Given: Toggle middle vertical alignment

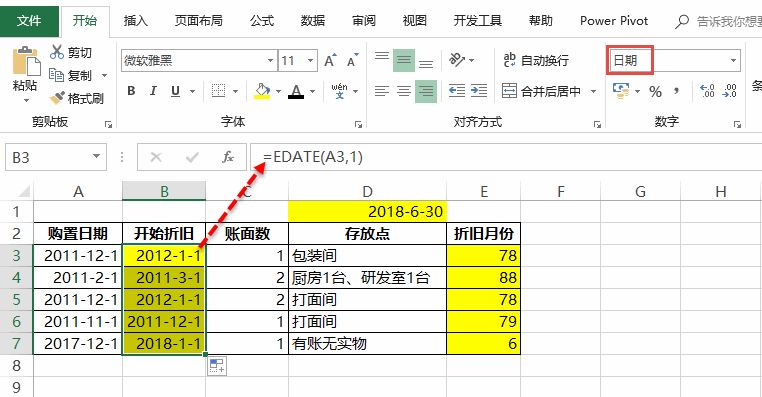Looking at the screenshot, I should [x=404, y=60].
